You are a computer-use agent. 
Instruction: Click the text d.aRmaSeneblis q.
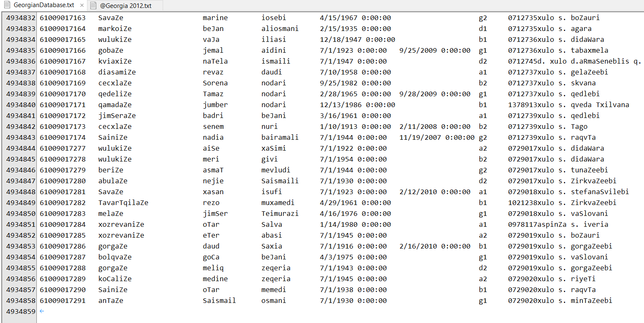606,61
